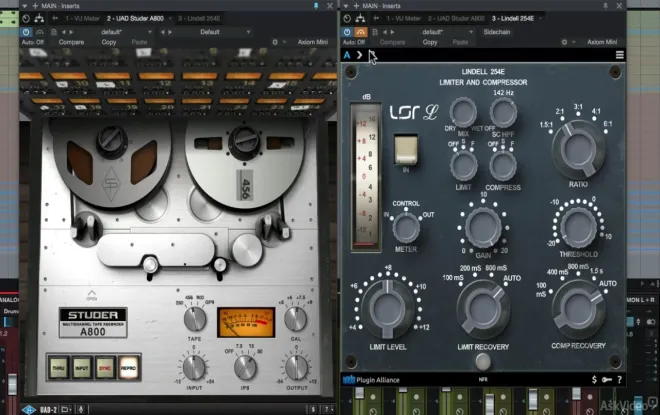Enable the Studer SYNC mode button

[106, 366]
